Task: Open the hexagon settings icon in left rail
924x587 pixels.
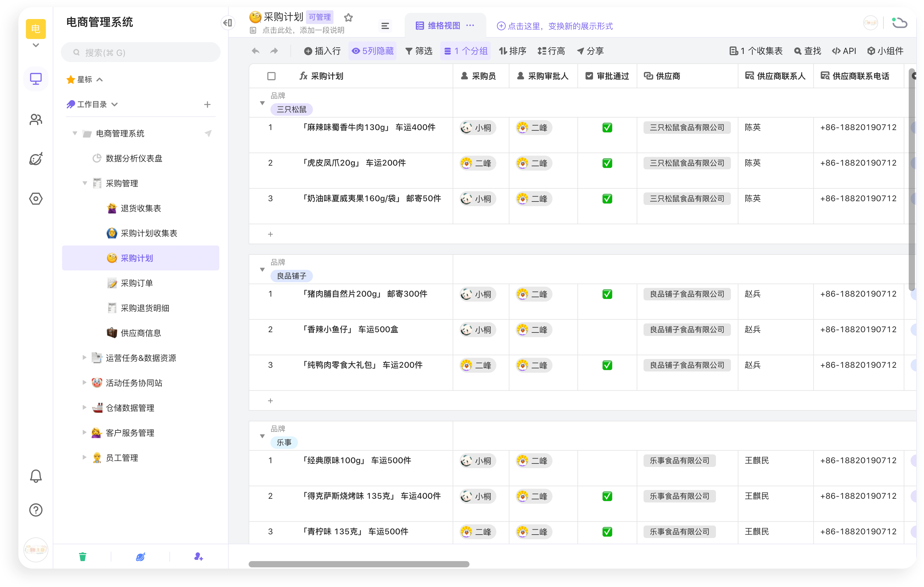Action: point(36,199)
